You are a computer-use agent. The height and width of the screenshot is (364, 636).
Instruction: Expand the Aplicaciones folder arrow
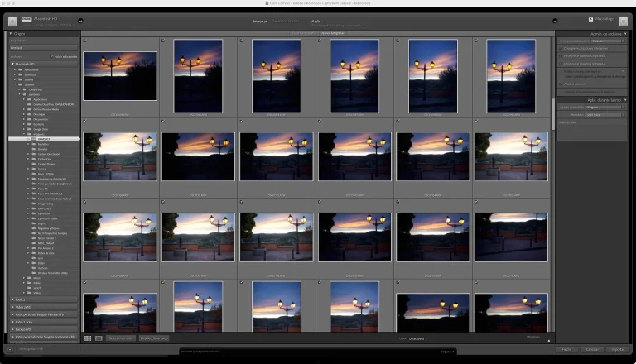pyautogui.click(x=16, y=69)
